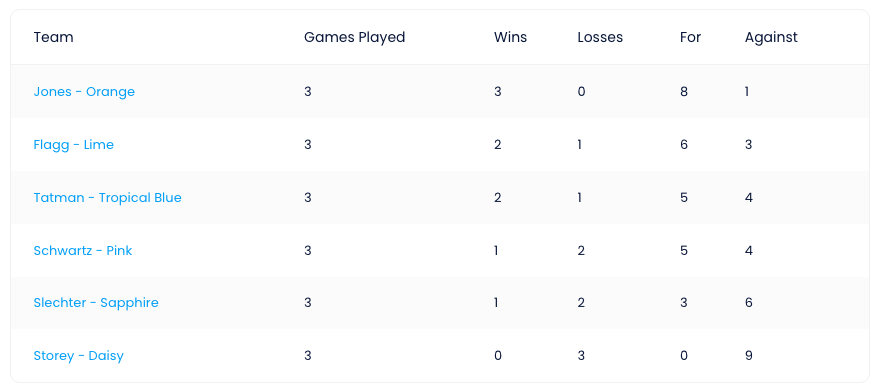Select Tatman - Tropical Blue Games Played value
The width and height of the screenshot is (882, 392).
308,197
